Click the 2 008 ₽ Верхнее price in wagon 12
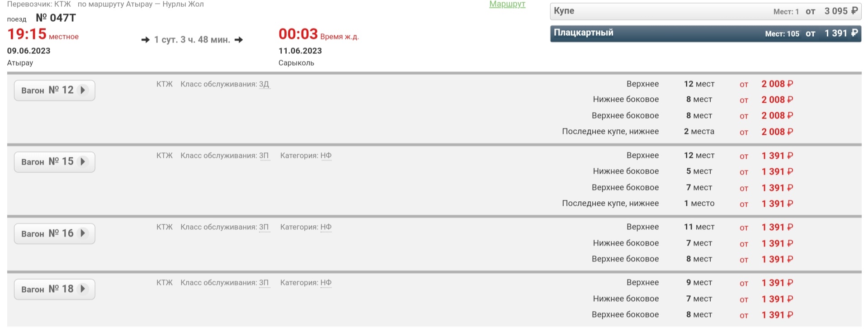868x332 pixels. 777,84
